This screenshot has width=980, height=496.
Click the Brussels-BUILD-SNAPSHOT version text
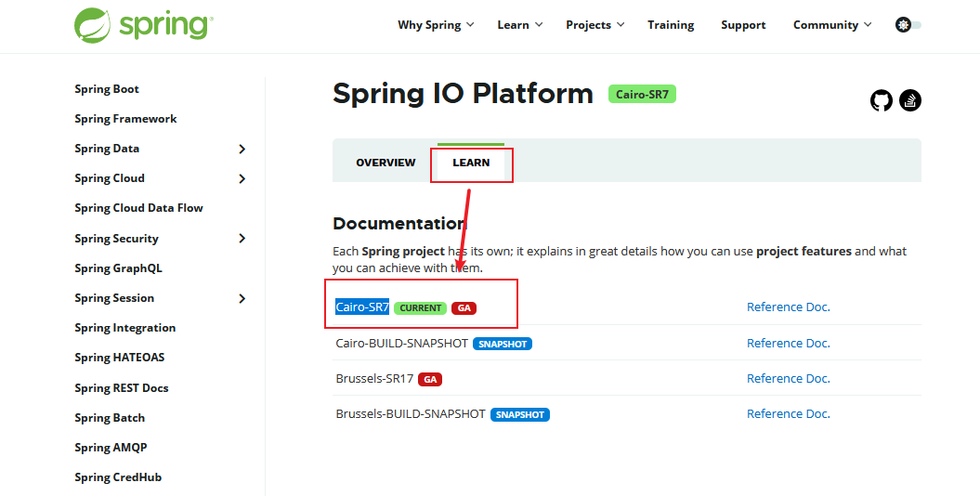pyautogui.click(x=411, y=413)
